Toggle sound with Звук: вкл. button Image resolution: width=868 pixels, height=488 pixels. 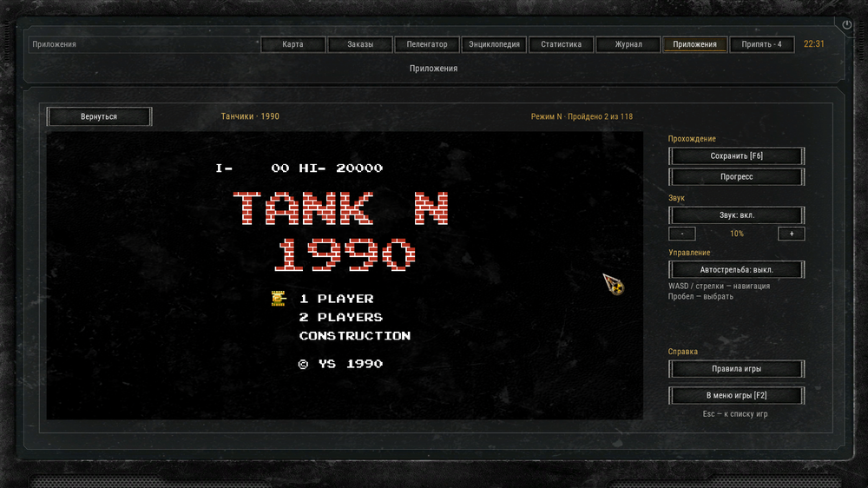(736, 215)
